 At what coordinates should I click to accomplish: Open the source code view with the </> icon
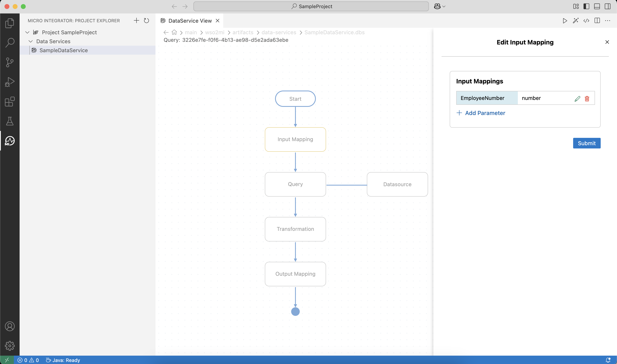coord(586,21)
